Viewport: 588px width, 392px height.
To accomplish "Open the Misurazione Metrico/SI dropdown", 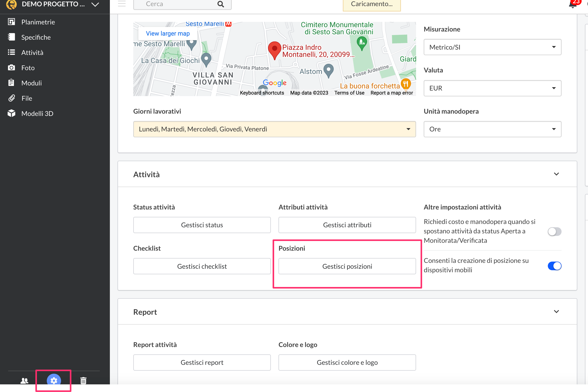I will click(x=492, y=47).
